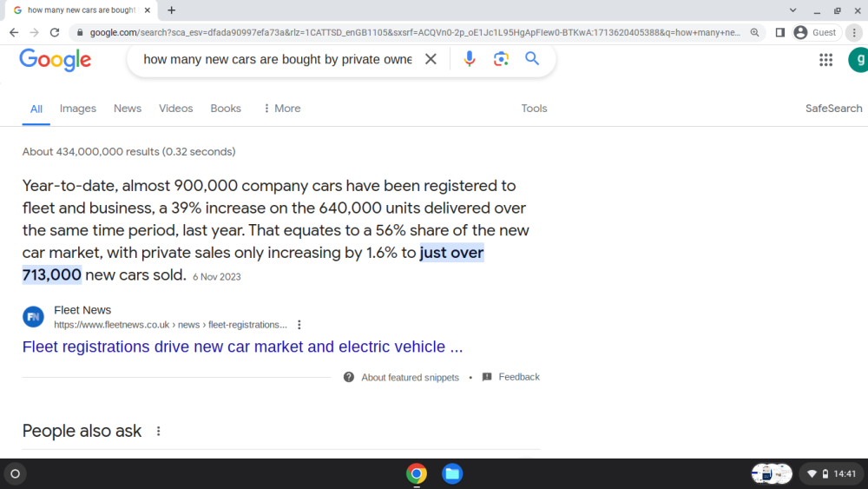Screen dimensions: 868x489
Task: Switch to Videos results tab
Action: (176, 109)
